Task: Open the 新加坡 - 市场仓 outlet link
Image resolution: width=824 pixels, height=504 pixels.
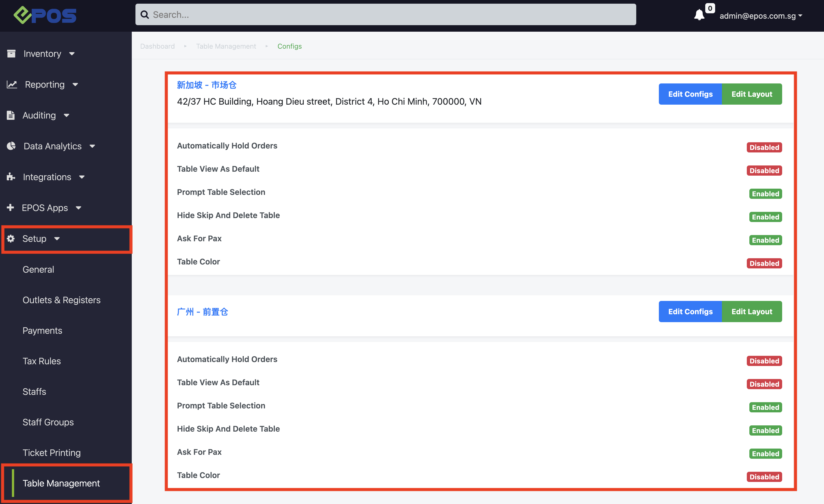Action: pos(207,85)
